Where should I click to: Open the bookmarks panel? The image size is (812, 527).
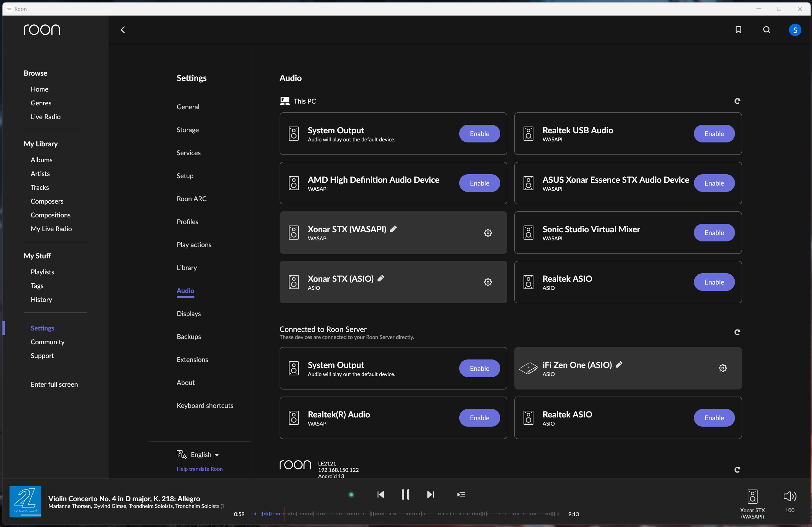[x=738, y=30]
